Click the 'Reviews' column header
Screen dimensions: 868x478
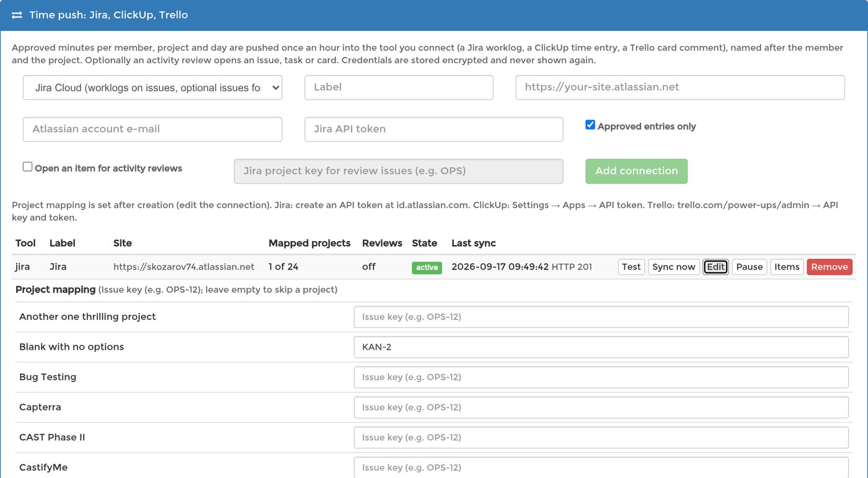point(382,243)
